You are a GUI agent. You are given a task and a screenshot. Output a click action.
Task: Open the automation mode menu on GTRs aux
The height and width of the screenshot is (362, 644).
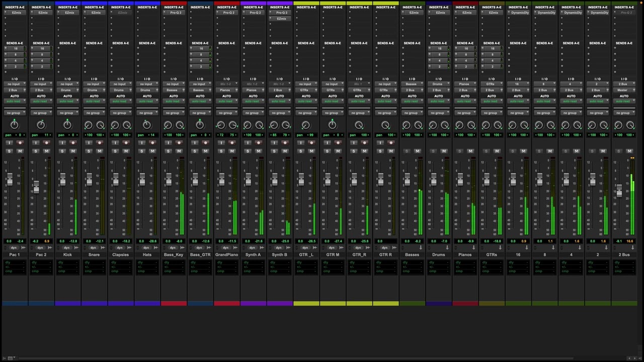click(492, 101)
